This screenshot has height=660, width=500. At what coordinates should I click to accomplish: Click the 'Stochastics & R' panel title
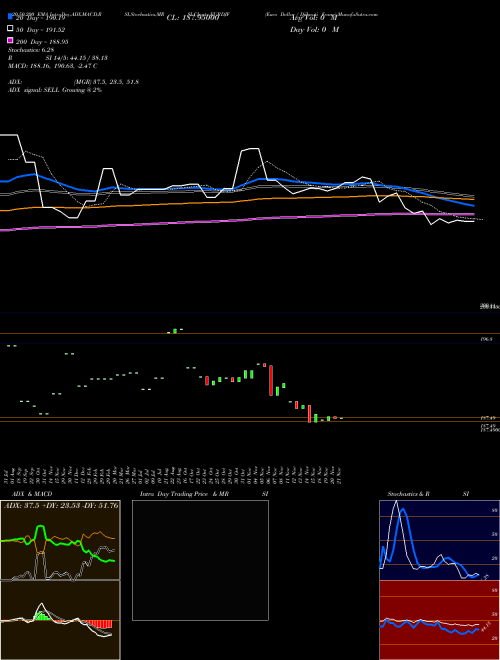point(408,494)
